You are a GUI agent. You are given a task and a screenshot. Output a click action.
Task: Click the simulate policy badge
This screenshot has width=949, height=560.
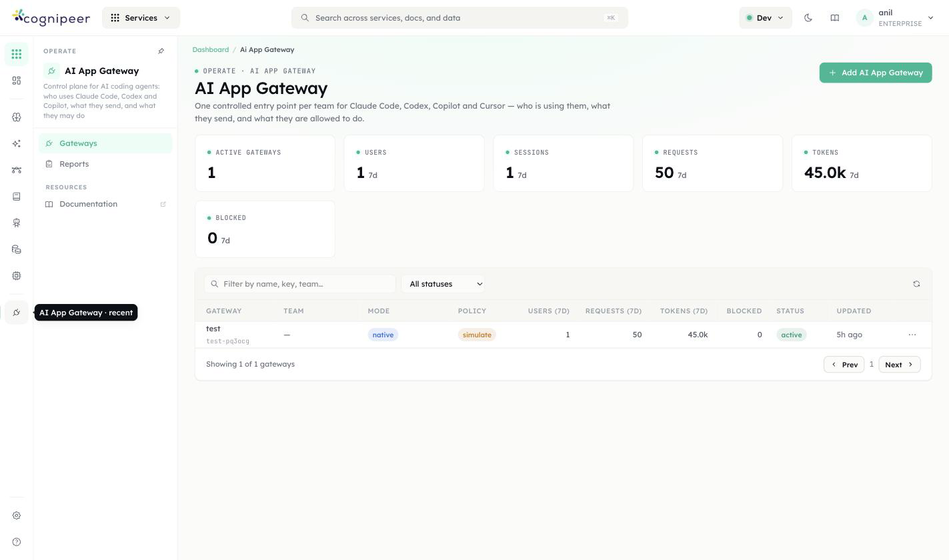(477, 335)
